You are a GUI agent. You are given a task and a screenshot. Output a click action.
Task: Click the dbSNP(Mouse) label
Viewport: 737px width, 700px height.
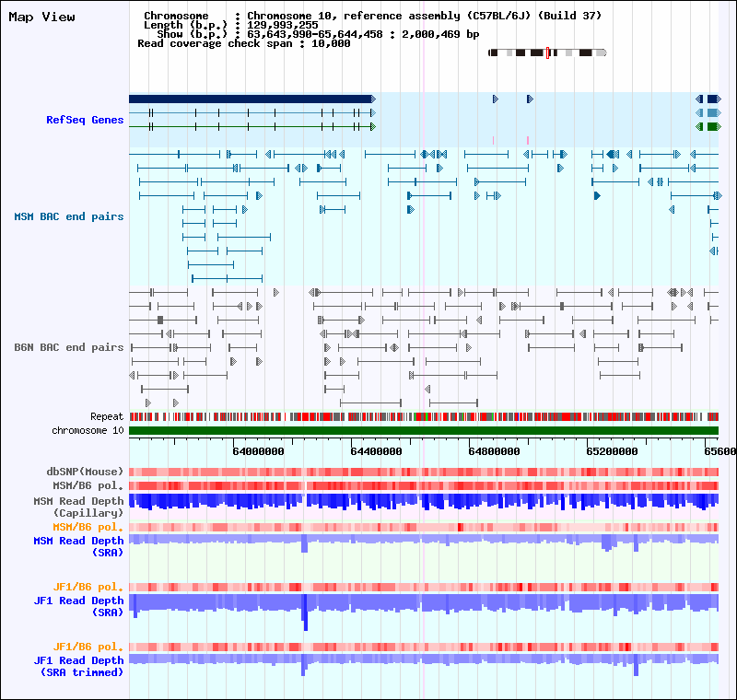(x=85, y=472)
